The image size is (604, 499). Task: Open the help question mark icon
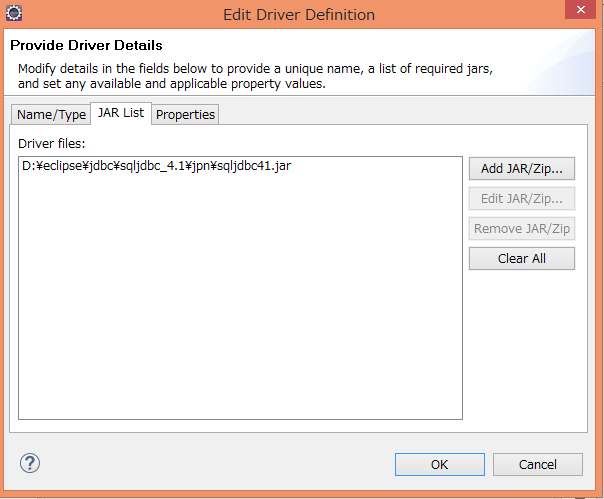click(30, 463)
